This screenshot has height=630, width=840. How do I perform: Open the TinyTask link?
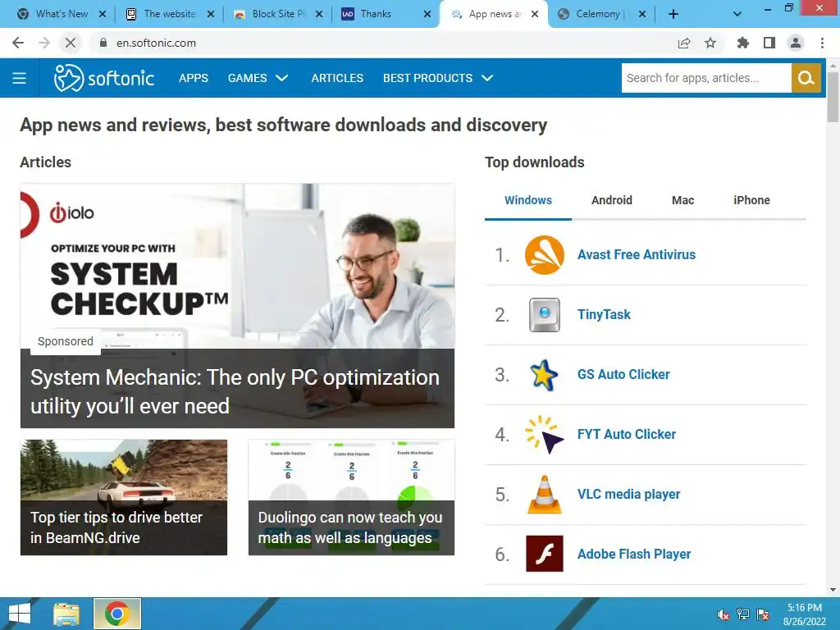(604, 315)
